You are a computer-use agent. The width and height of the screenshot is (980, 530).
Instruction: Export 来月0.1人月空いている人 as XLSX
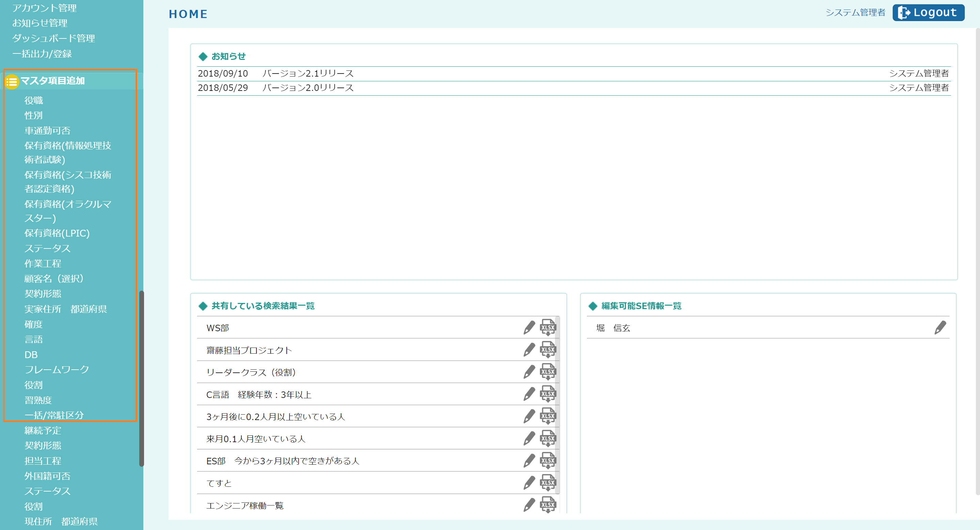pos(548,438)
